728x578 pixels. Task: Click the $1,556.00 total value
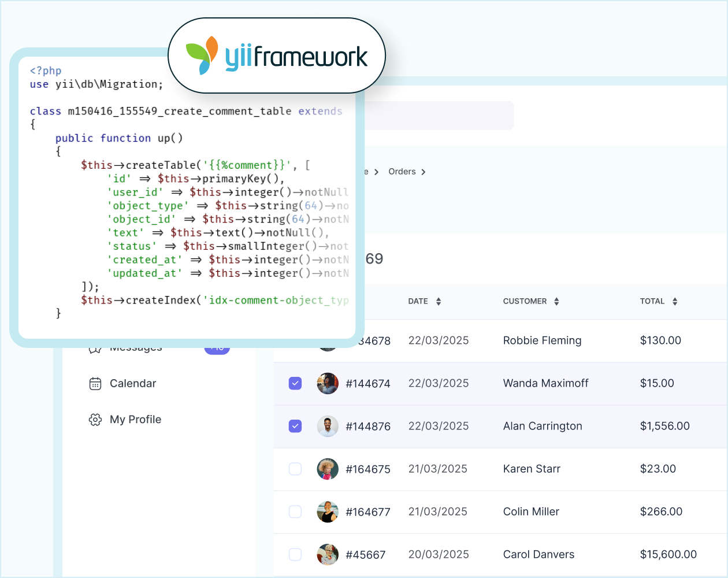pos(665,426)
